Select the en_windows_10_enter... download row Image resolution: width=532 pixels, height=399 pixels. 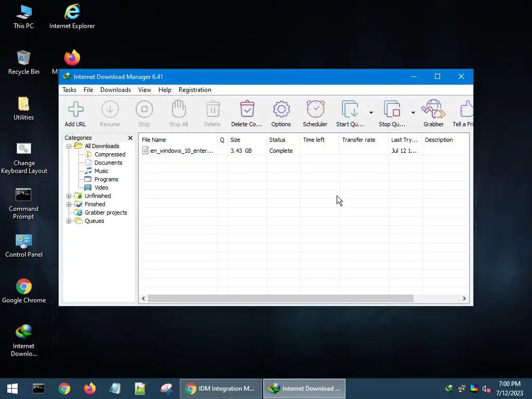[x=304, y=151]
